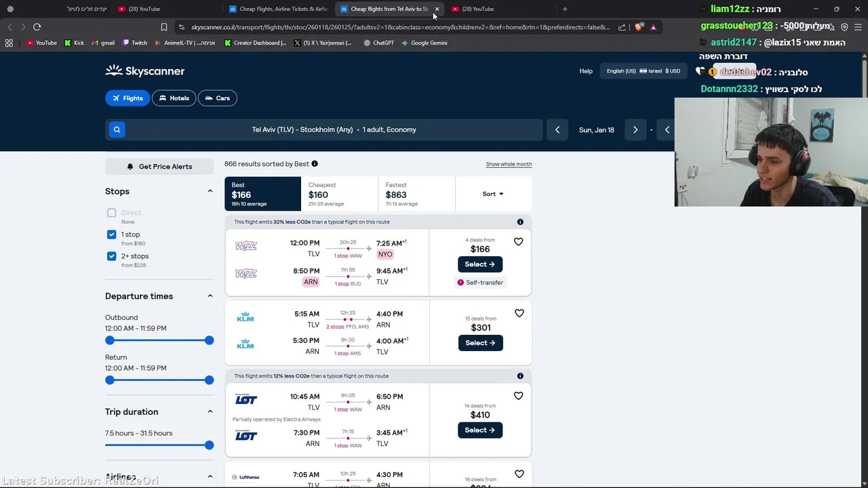868x488 pixels.
Task: Select the Fastest $863 tab
Action: (416, 194)
